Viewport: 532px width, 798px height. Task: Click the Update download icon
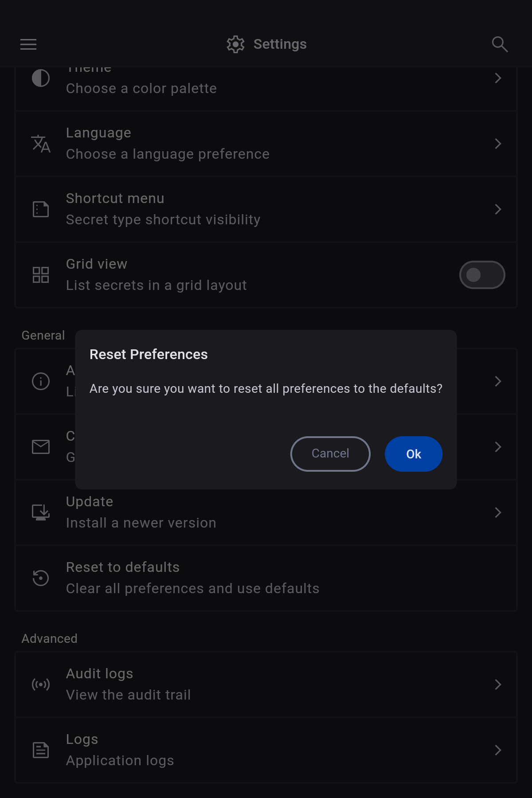(41, 512)
